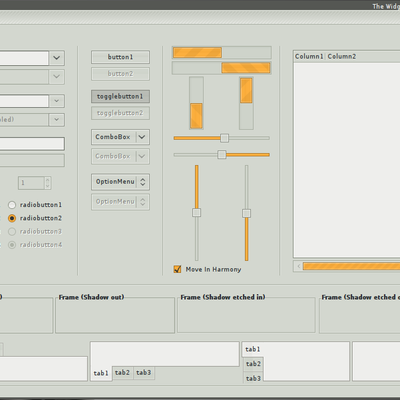Click the right vertical slider handle
Image resolution: width=400 pixels, height=400 pixels.
[x=247, y=213]
